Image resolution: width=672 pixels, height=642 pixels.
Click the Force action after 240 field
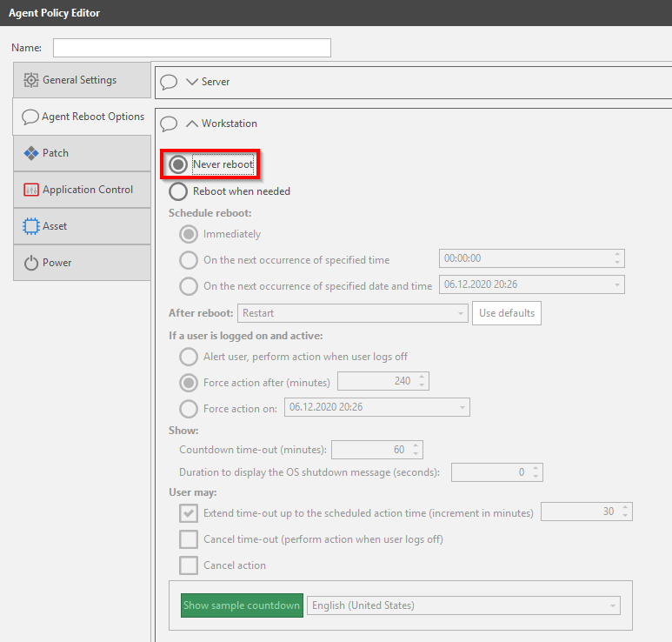click(383, 381)
